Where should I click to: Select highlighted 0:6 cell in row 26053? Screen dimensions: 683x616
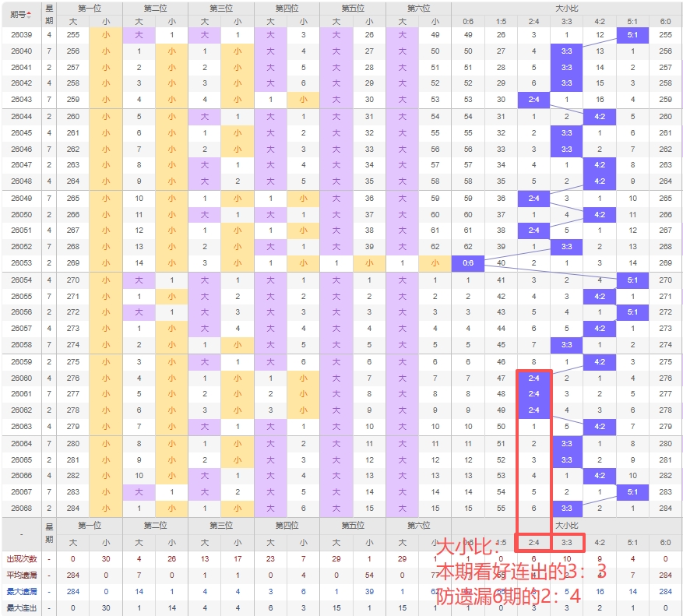point(468,262)
